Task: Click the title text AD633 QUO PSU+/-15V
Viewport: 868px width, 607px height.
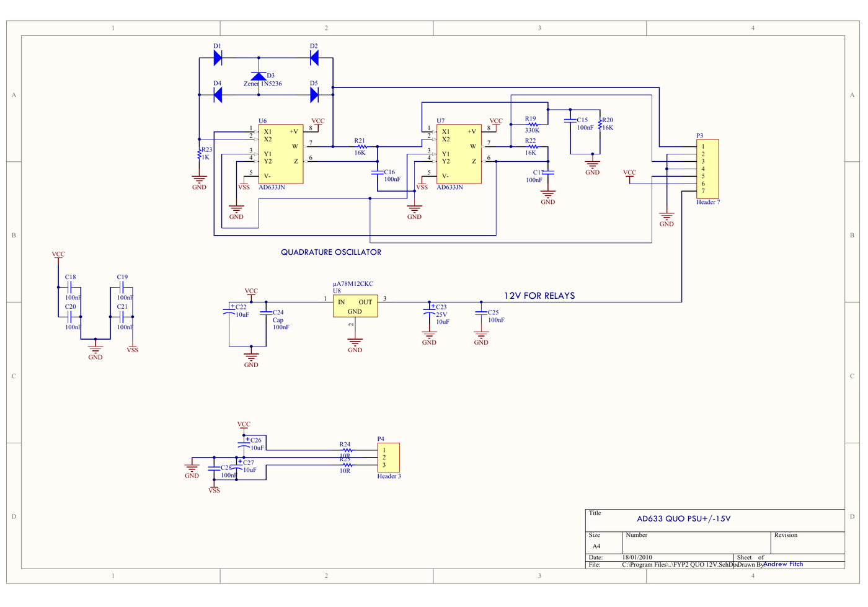Action: pyautogui.click(x=684, y=519)
